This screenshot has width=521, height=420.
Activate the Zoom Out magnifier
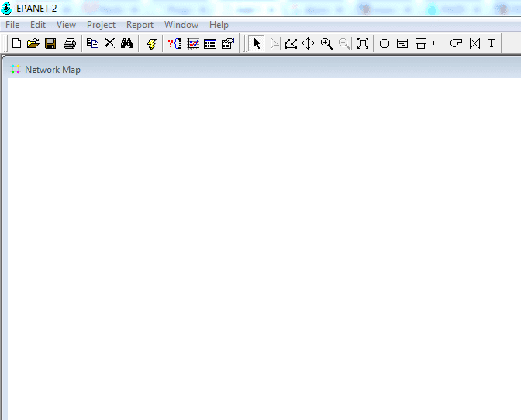click(x=345, y=43)
